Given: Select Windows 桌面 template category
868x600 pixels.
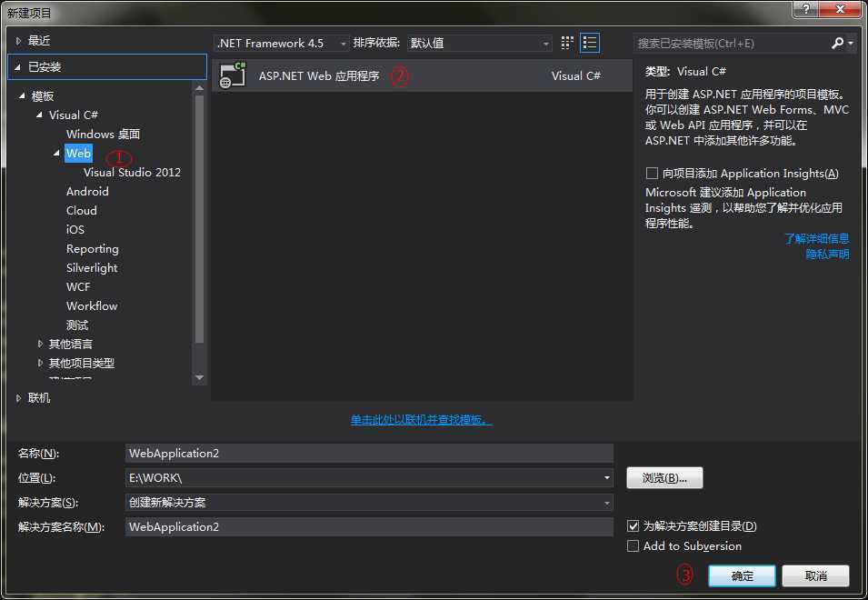Looking at the screenshot, I should click(103, 134).
